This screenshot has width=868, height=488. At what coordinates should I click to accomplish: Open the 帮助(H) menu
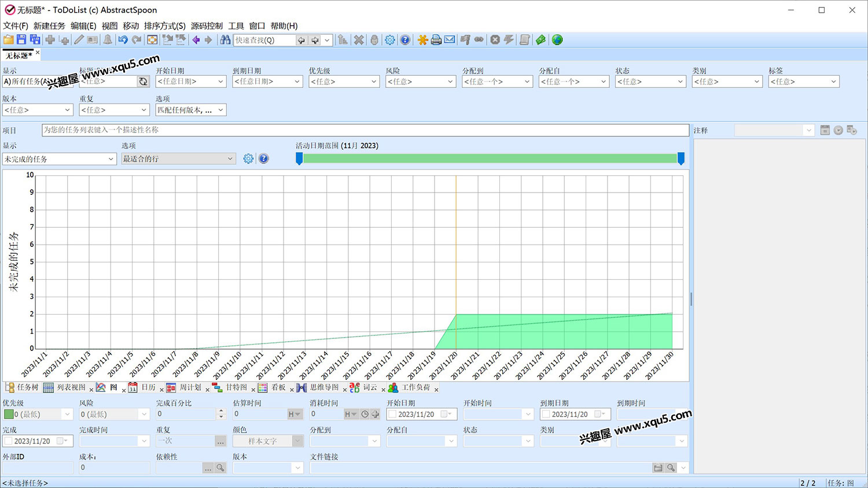tap(284, 26)
